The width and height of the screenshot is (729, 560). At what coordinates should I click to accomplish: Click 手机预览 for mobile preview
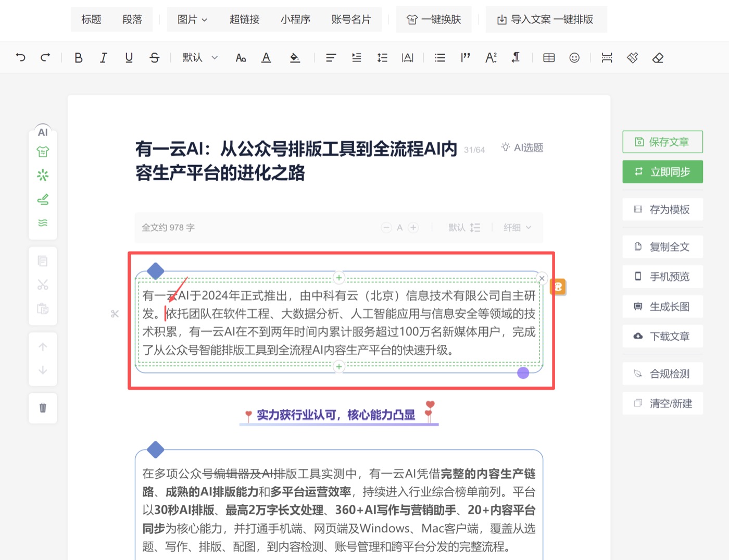[x=662, y=277]
